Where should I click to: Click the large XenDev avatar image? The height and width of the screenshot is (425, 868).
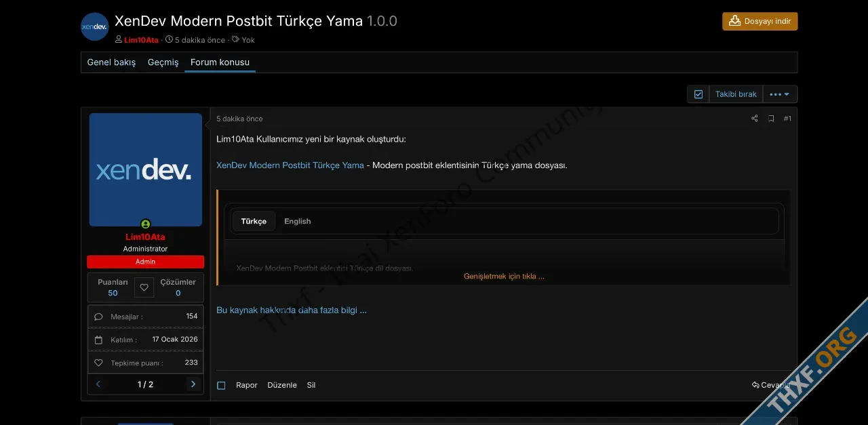145,169
